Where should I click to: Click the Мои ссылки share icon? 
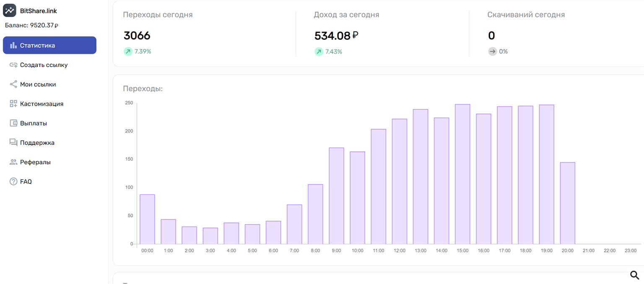(13, 84)
